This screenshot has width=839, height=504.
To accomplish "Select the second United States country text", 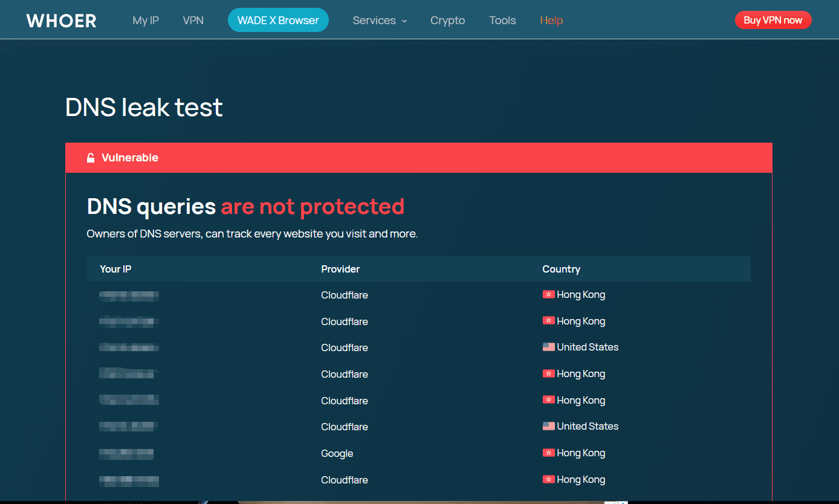I will pos(588,426).
